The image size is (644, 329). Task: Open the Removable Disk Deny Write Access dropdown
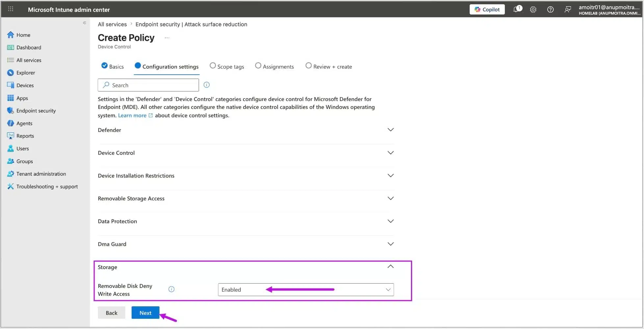pos(306,290)
